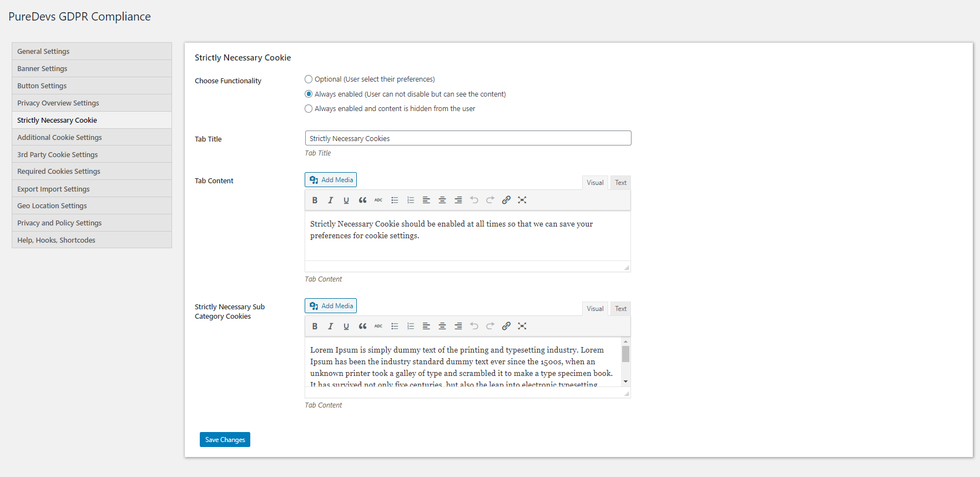Image resolution: width=980 pixels, height=477 pixels.
Task: Switch Tab Content editor to Text tab
Action: 620,183
